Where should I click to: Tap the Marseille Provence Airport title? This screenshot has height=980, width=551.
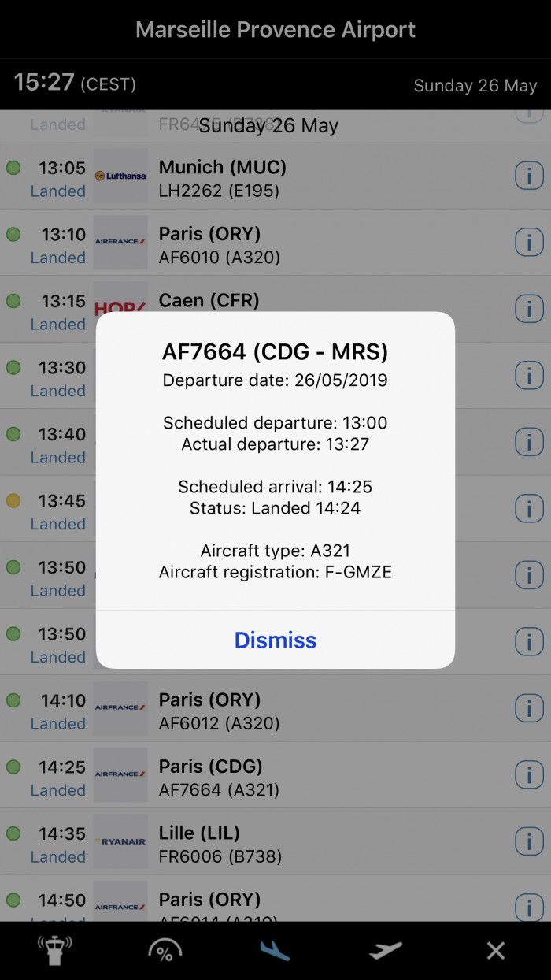click(x=275, y=30)
